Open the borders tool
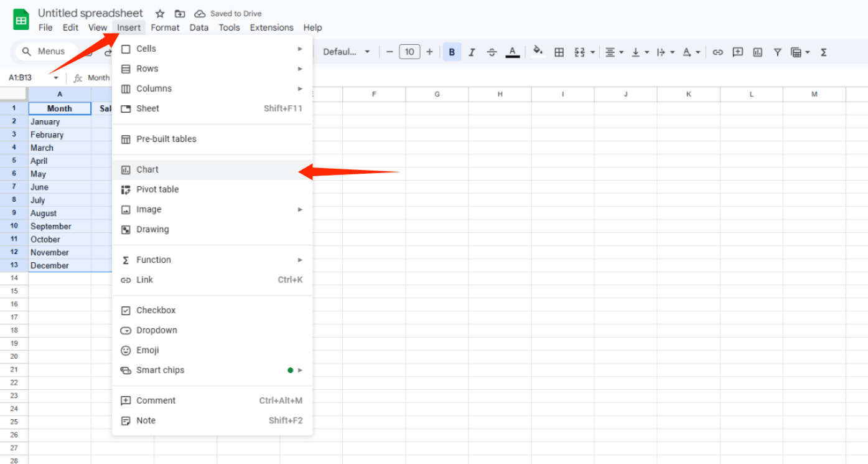868x464 pixels. (559, 52)
